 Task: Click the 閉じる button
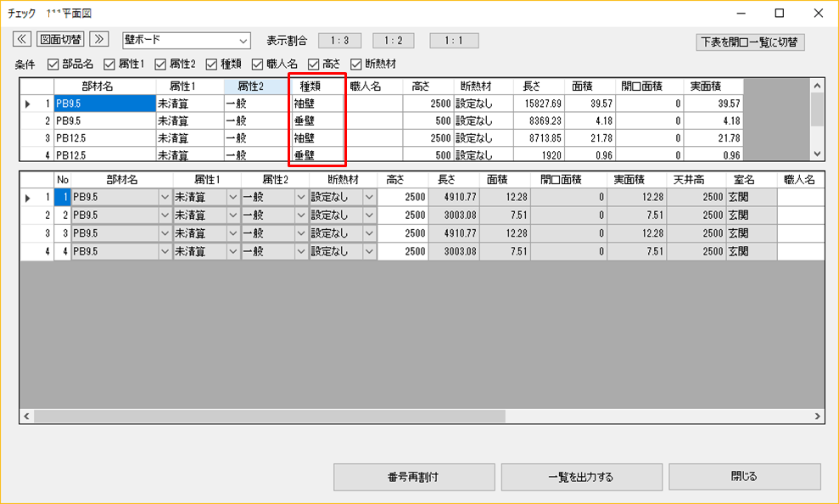744,477
